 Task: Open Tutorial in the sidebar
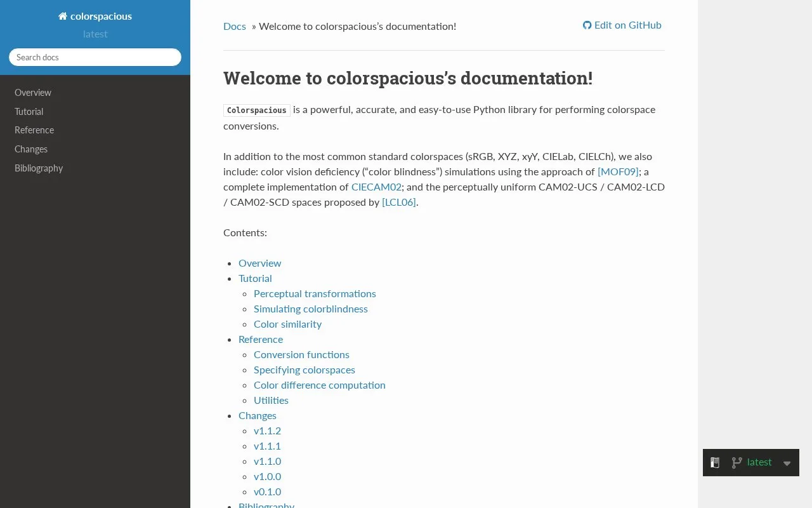(29, 112)
